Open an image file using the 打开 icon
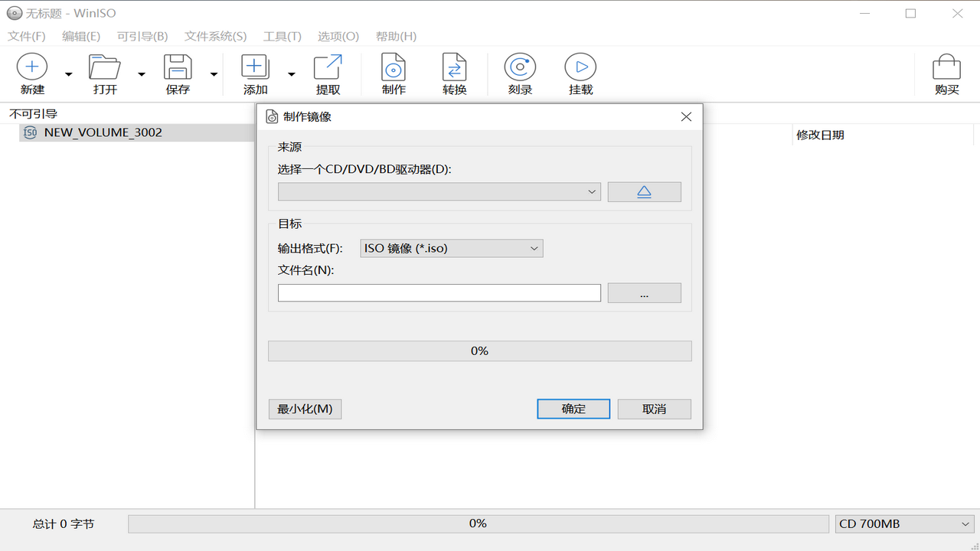 (x=104, y=73)
